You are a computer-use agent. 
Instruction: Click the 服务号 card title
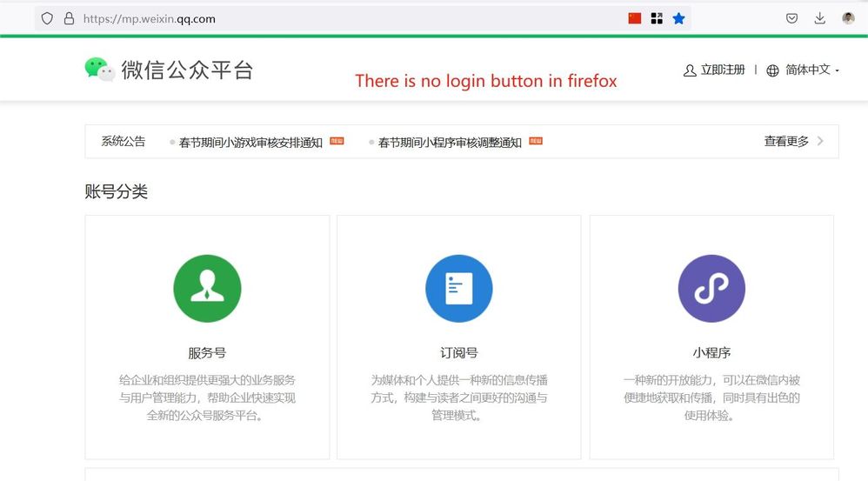click(x=207, y=352)
